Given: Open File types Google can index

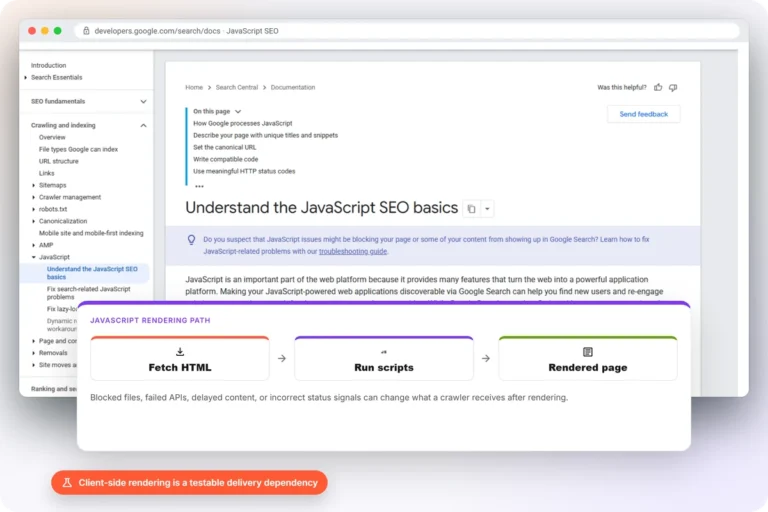Looking at the screenshot, I should pos(78,149).
